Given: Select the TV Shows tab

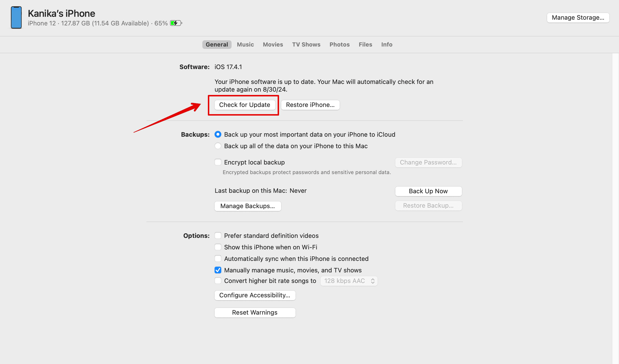Looking at the screenshot, I should [306, 44].
